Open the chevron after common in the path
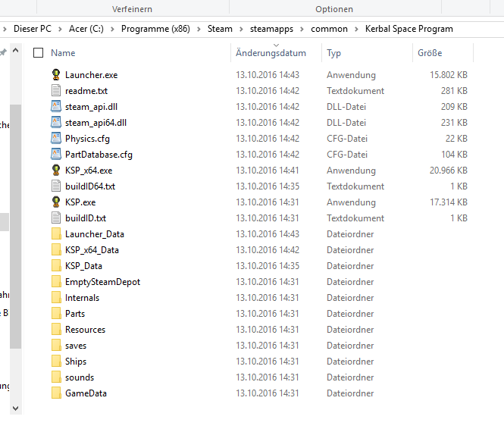This screenshot has height=429, width=504. 355,29
